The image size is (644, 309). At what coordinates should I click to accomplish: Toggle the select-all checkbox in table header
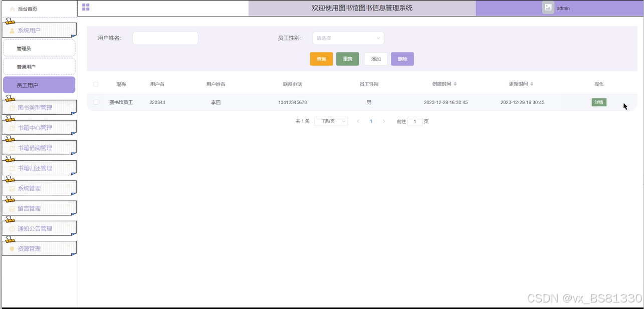96,84
